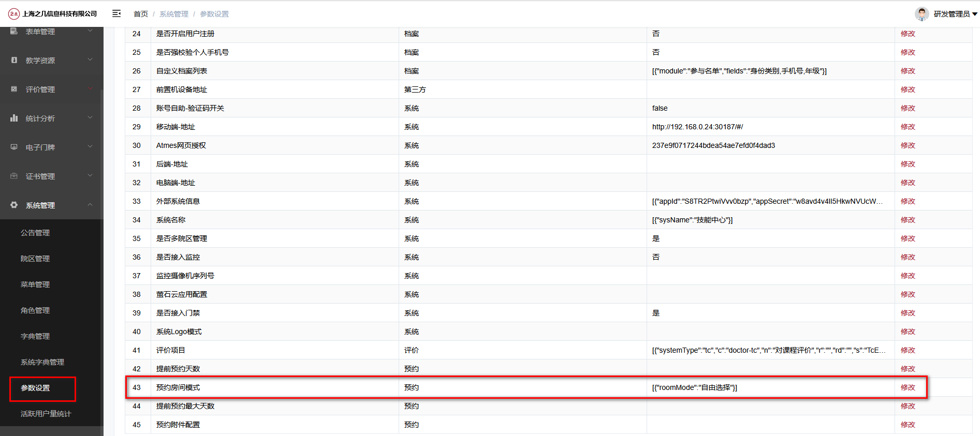Viewport: 980px width, 436px height.
Task: Click 修改 for 前置机设备地址
Action: 908,89
